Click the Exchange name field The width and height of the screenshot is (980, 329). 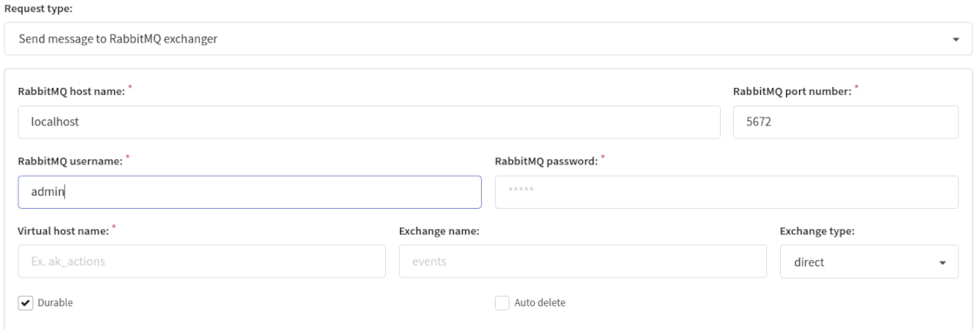click(583, 261)
